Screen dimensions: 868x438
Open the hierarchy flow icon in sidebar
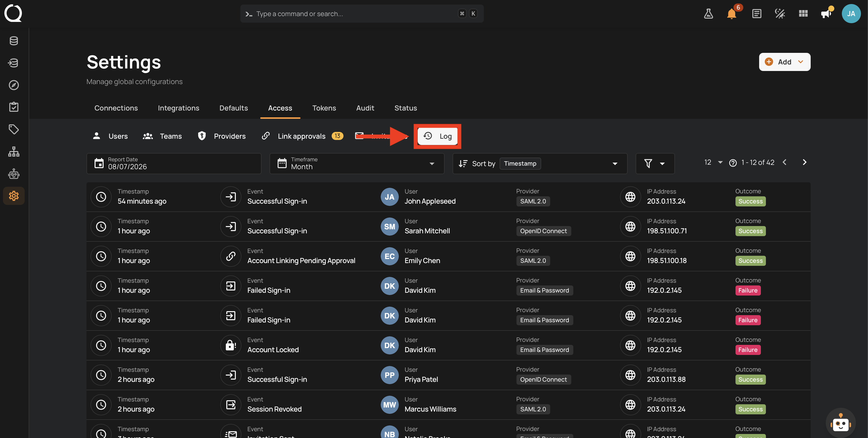14,152
